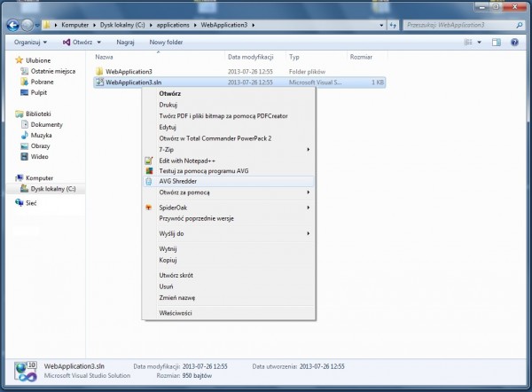532x392 pixels.
Task: Choose Zmień nazwę from context menu
Action: (x=176, y=296)
